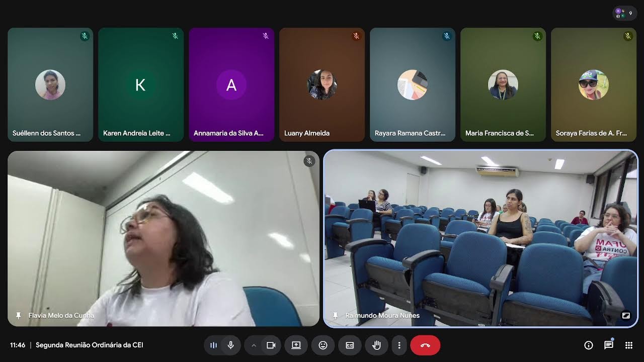644x362 pixels.
Task: Raise hand in the meeting
Action: click(x=376, y=345)
